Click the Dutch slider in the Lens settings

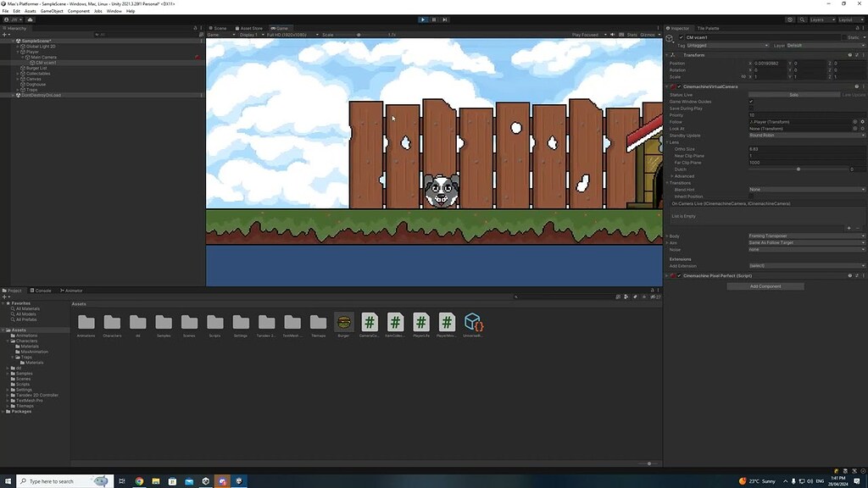[x=798, y=169]
